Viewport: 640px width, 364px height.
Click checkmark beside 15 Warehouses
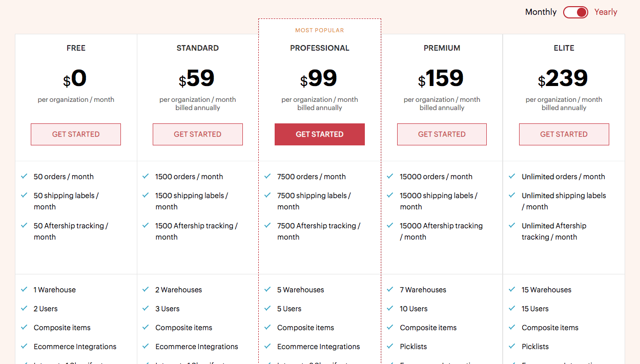pos(512,289)
